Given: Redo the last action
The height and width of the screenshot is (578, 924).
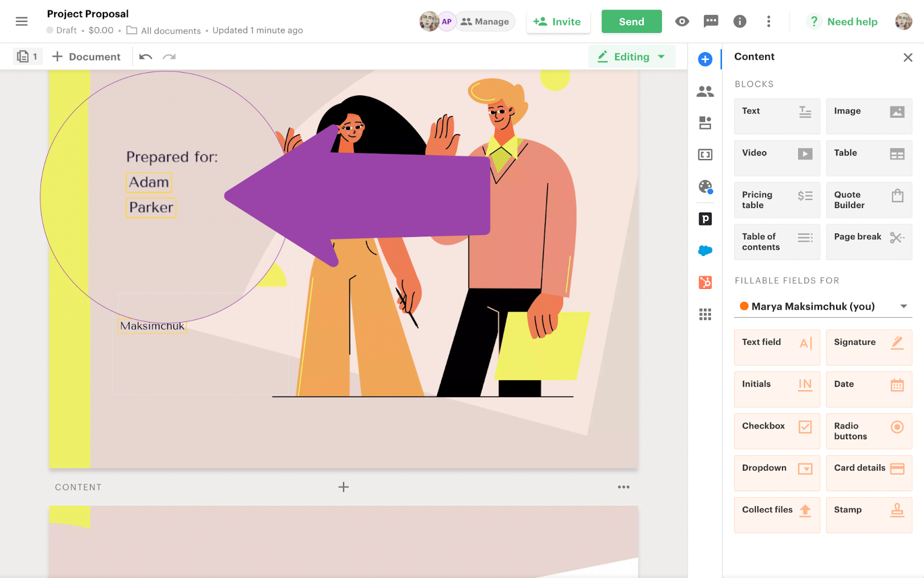Looking at the screenshot, I should click(169, 57).
